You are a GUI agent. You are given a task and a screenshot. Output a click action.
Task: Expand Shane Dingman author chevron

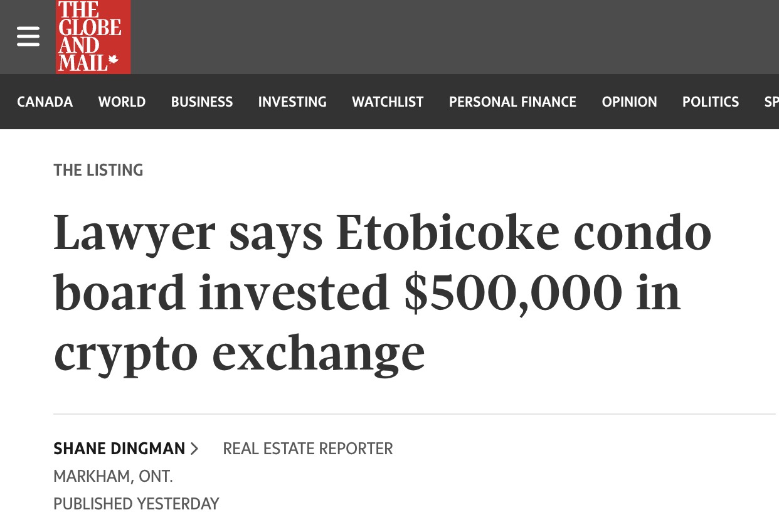pos(194,449)
